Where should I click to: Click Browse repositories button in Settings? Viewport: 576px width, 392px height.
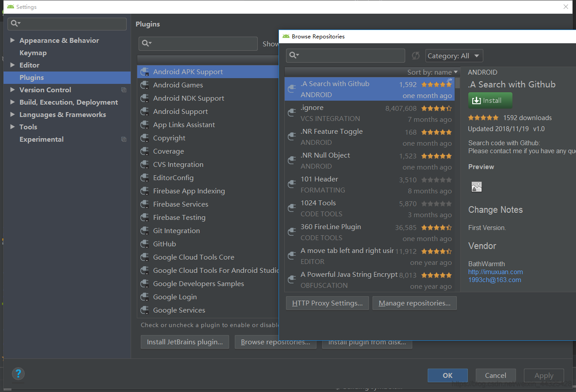coord(275,342)
